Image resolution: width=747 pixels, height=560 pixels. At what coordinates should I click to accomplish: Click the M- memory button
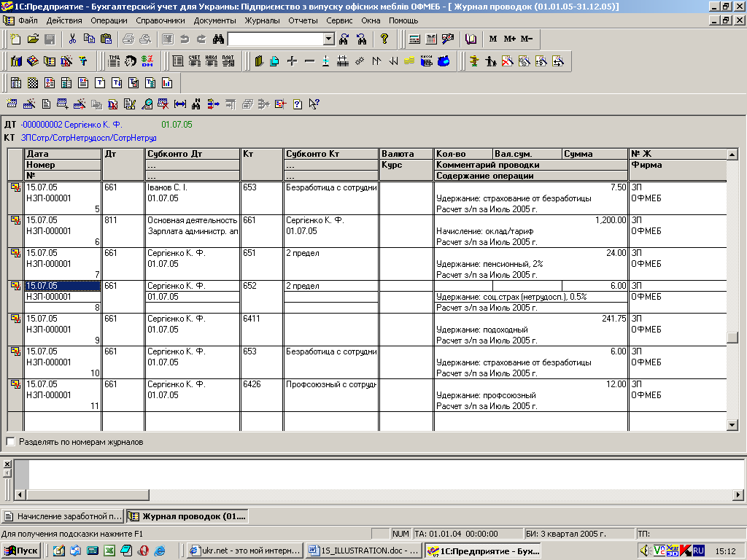point(527,39)
